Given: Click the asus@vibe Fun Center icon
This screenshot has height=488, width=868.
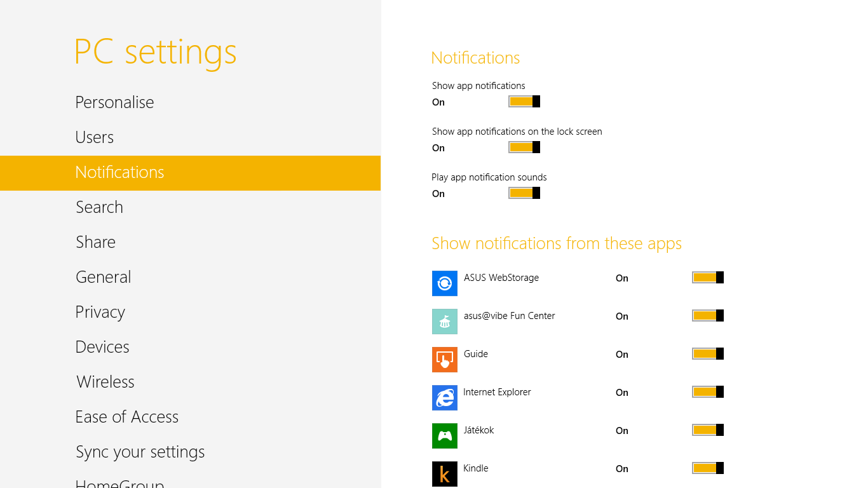Looking at the screenshot, I should [x=444, y=322].
